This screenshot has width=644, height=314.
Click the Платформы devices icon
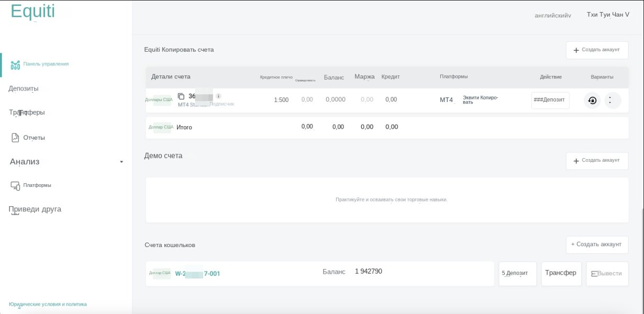[15, 185]
